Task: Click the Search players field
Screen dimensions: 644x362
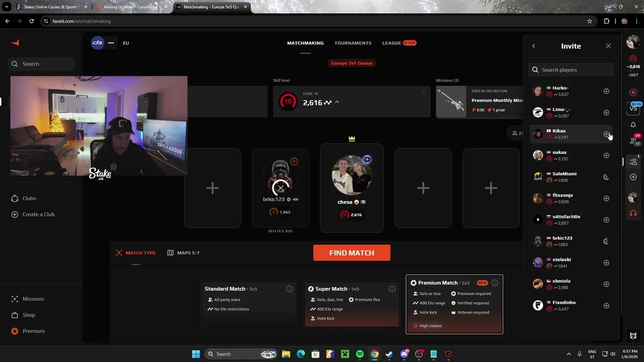Action: pyautogui.click(x=571, y=70)
